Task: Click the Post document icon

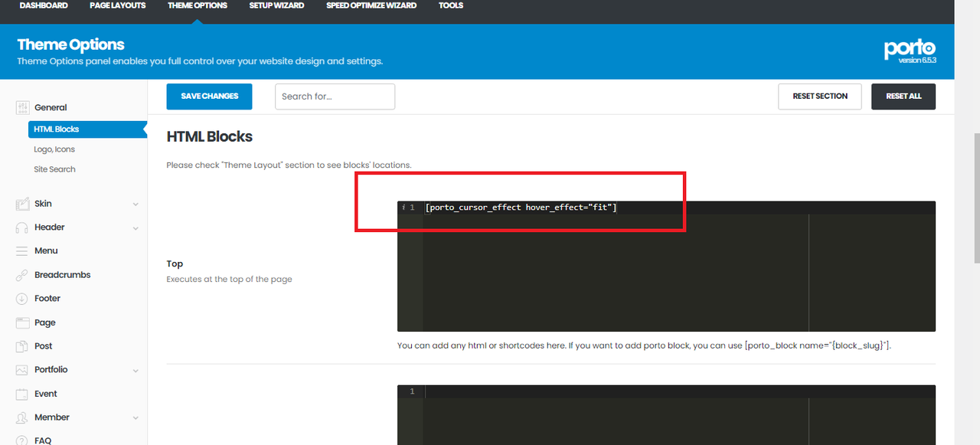Action: pos(22,346)
